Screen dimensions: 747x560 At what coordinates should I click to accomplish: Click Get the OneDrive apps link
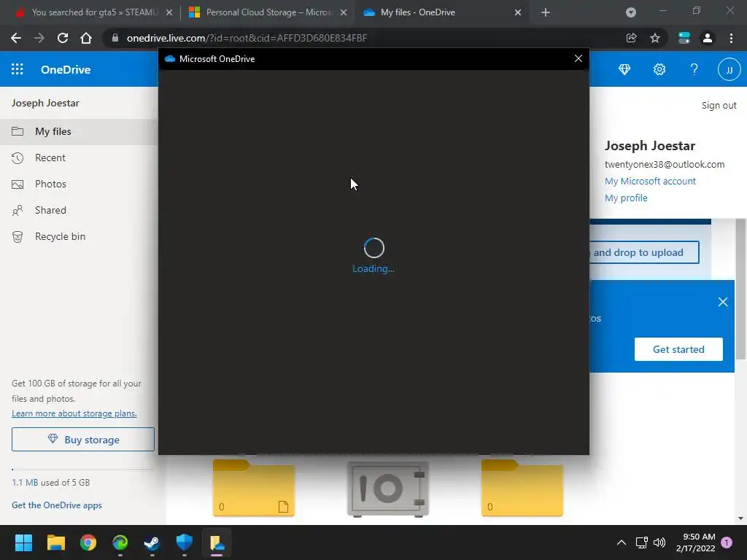[x=57, y=505]
